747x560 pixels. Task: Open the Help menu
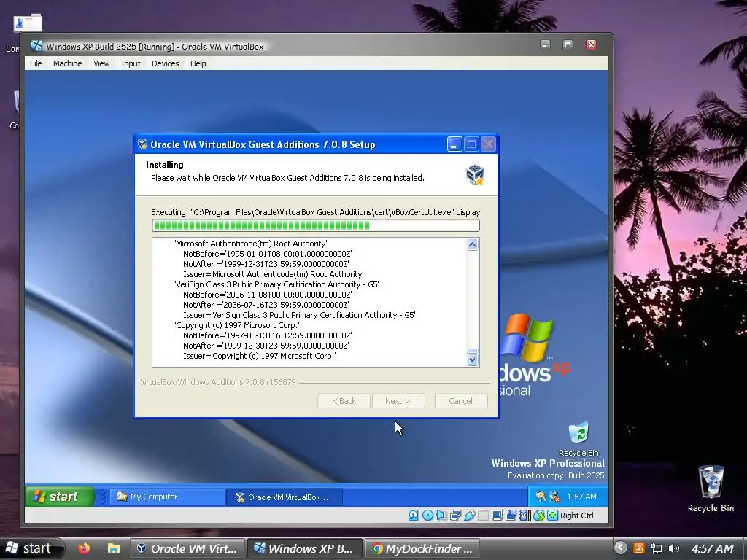pyautogui.click(x=198, y=63)
